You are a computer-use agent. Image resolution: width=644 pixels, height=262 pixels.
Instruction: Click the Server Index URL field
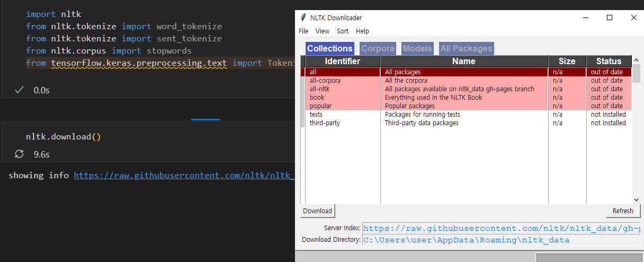click(x=500, y=229)
